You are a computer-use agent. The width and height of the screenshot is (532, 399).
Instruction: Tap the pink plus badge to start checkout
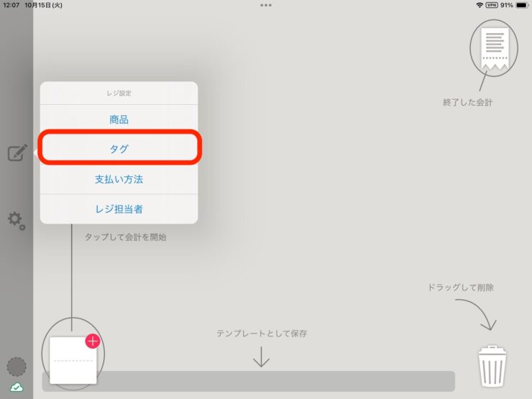tap(93, 341)
